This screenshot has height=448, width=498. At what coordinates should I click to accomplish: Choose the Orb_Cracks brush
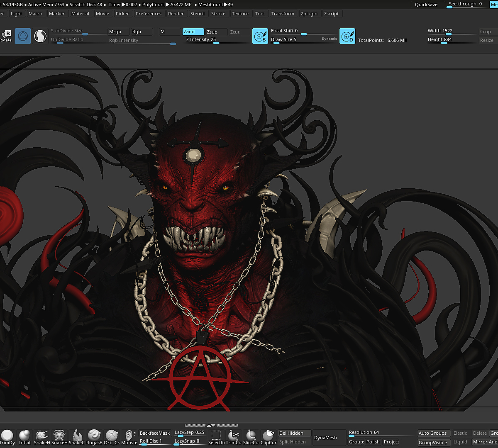click(x=112, y=437)
